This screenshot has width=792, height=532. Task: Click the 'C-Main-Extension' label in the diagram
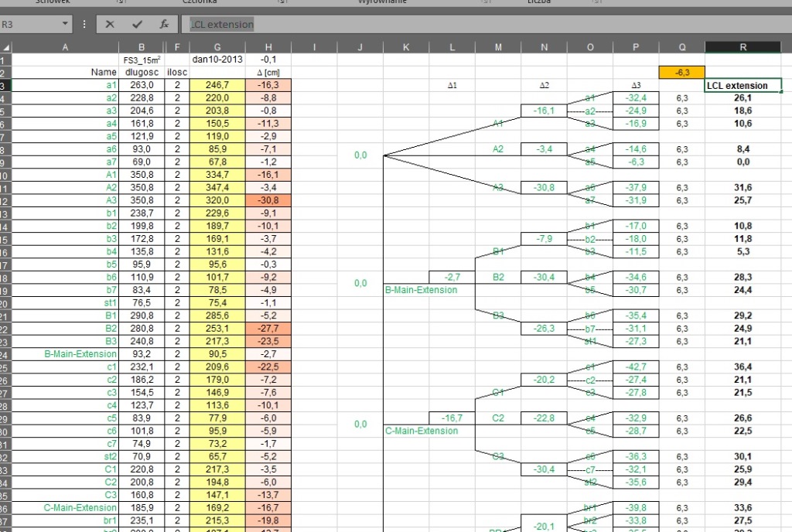point(422,431)
